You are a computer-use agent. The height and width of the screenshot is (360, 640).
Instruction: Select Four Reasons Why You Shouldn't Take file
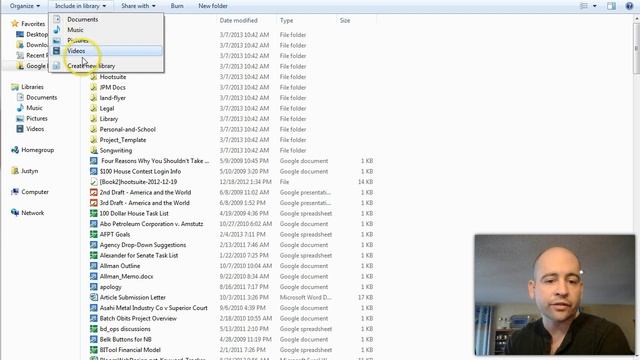[154, 161]
